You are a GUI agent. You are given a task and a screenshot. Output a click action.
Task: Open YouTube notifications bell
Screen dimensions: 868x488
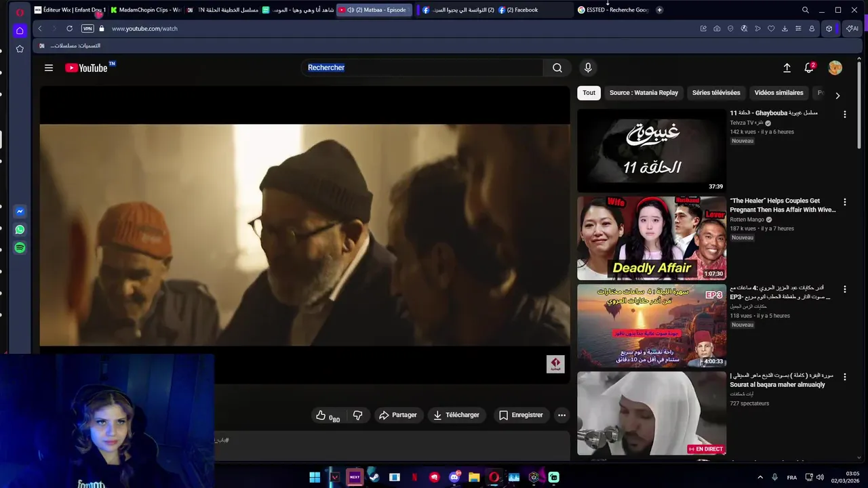[809, 68]
